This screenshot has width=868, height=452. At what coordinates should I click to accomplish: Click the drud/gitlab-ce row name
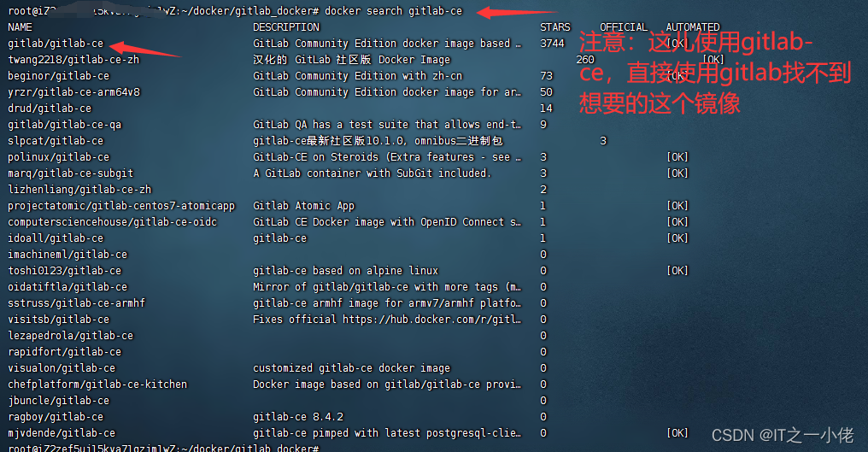pos(50,108)
